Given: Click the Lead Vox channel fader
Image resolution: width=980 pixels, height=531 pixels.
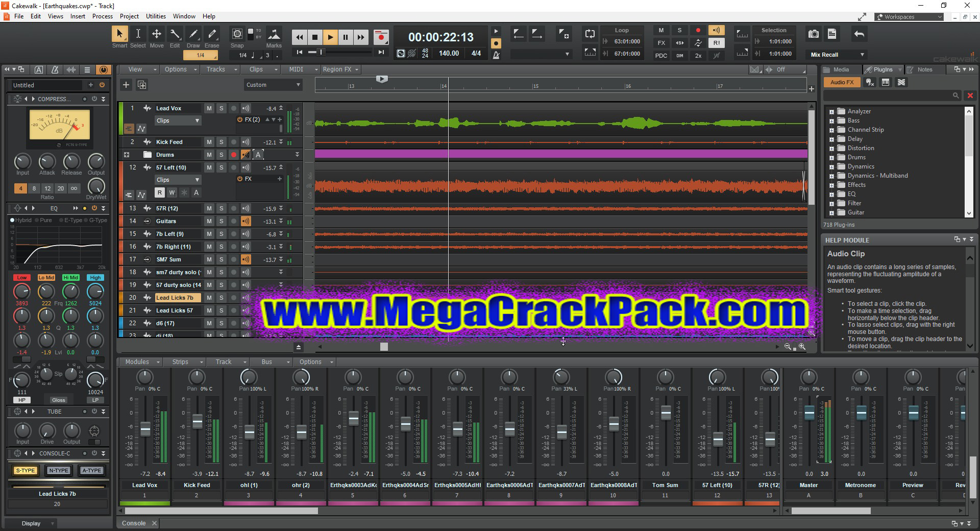Looking at the screenshot, I should 145,429.
